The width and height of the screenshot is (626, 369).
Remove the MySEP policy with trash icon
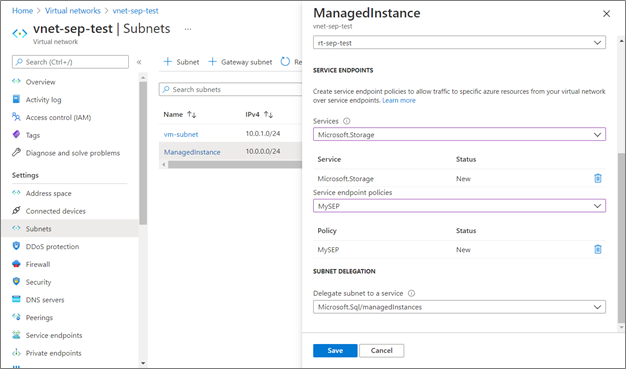pos(597,250)
